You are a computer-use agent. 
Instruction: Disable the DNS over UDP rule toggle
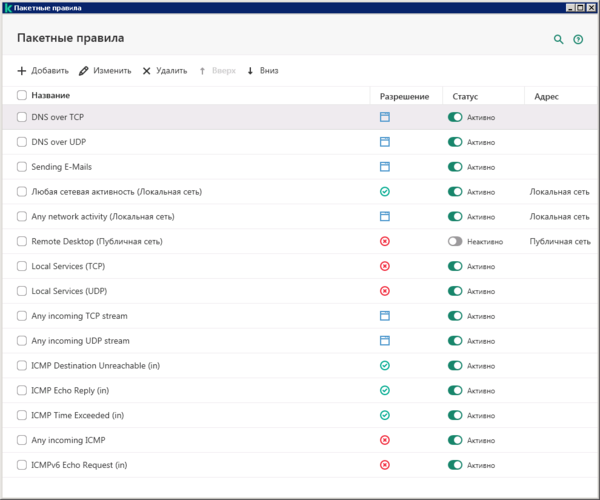[455, 142]
